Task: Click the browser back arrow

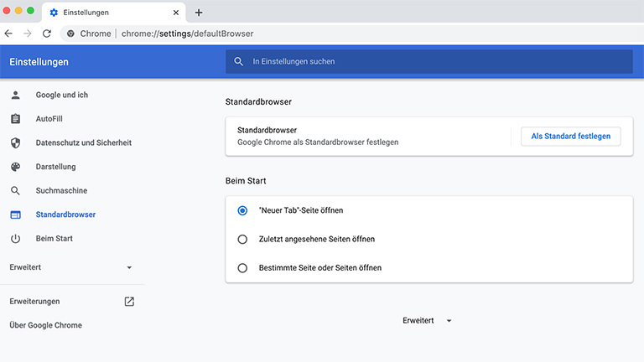Action: (x=8, y=34)
